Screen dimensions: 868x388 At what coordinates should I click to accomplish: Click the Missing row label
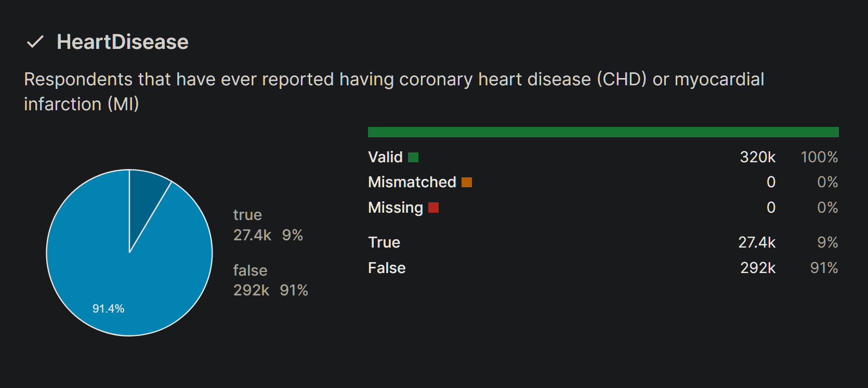(396, 208)
